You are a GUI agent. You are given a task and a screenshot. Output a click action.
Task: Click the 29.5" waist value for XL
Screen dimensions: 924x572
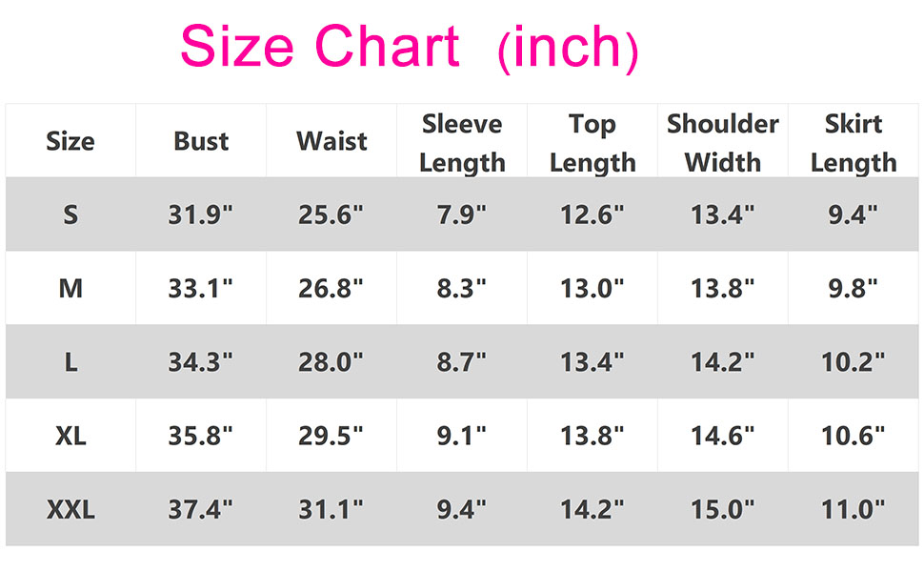point(331,436)
